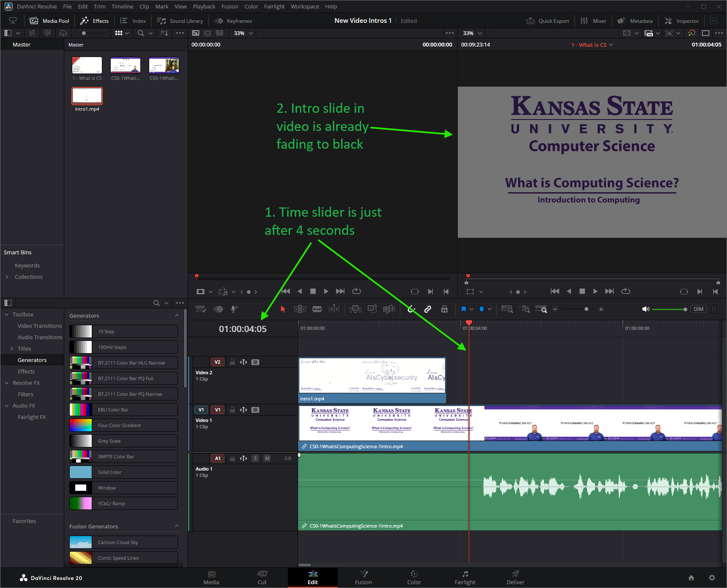Play the source viewer in reverse

(300, 291)
